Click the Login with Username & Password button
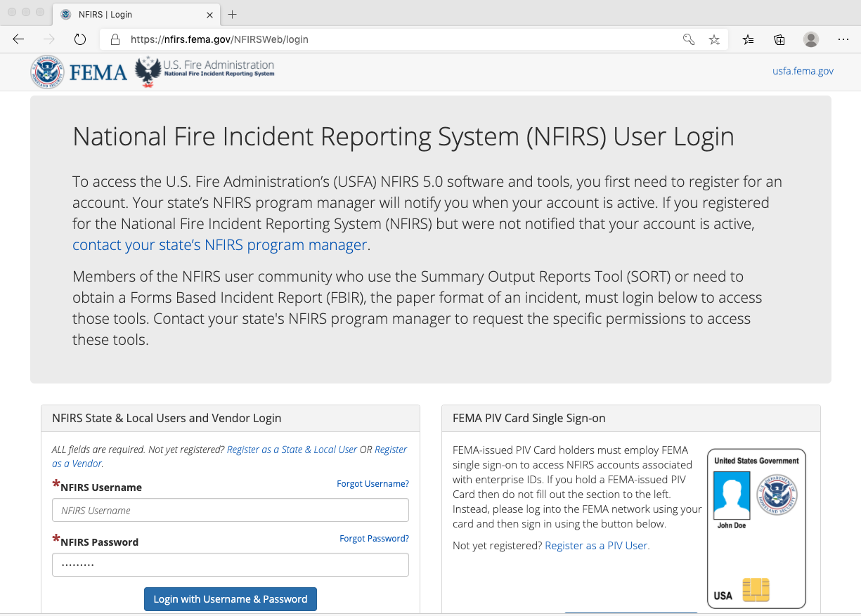 tap(230, 598)
